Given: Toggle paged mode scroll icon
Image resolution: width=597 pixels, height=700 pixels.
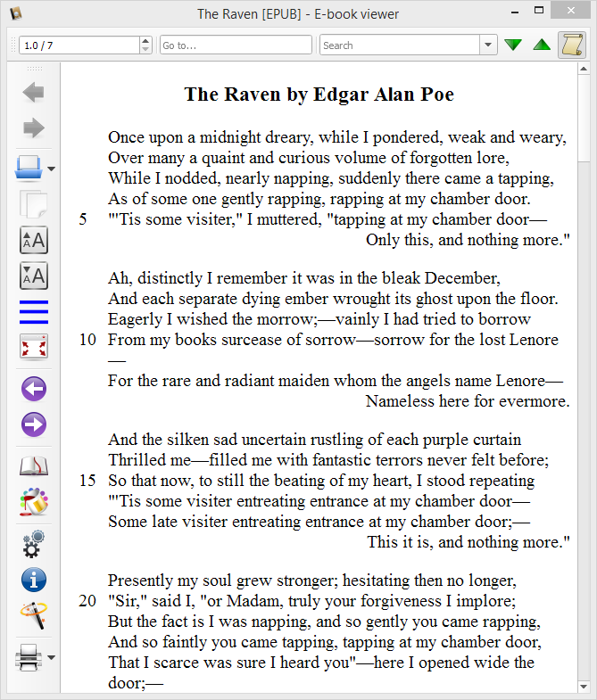Looking at the screenshot, I should pyautogui.click(x=571, y=45).
